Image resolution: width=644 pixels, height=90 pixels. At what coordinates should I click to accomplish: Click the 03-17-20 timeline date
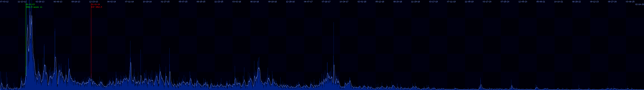coord(487,1)
